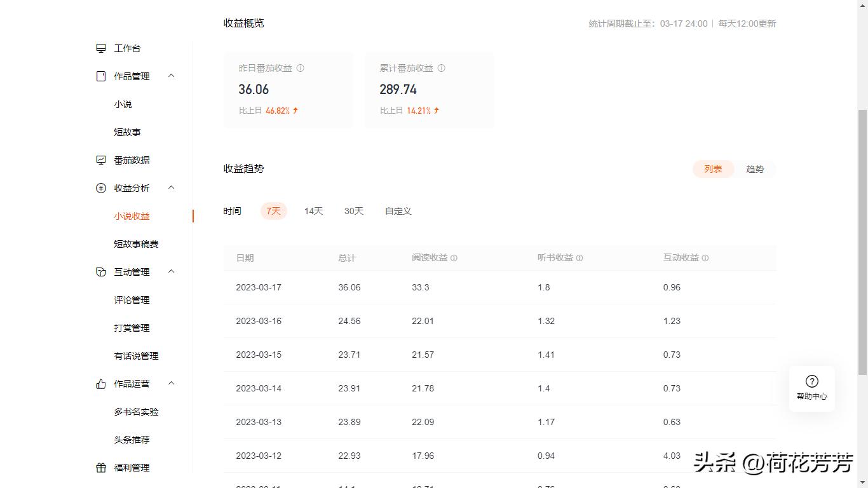The image size is (868, 488).
Task: Click the 帮助中心 help center icon
Action: pos(811,381)
